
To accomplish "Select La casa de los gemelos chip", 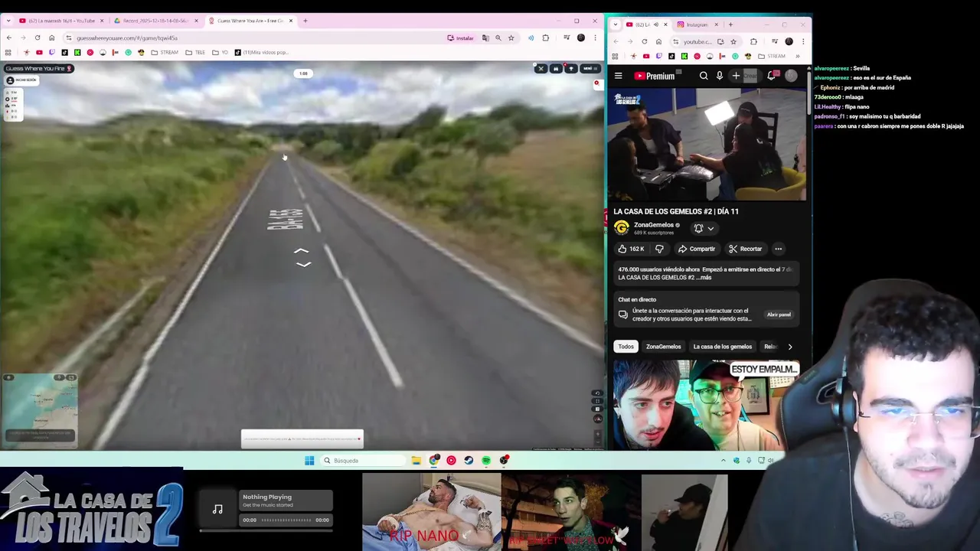I will [722, 347].
